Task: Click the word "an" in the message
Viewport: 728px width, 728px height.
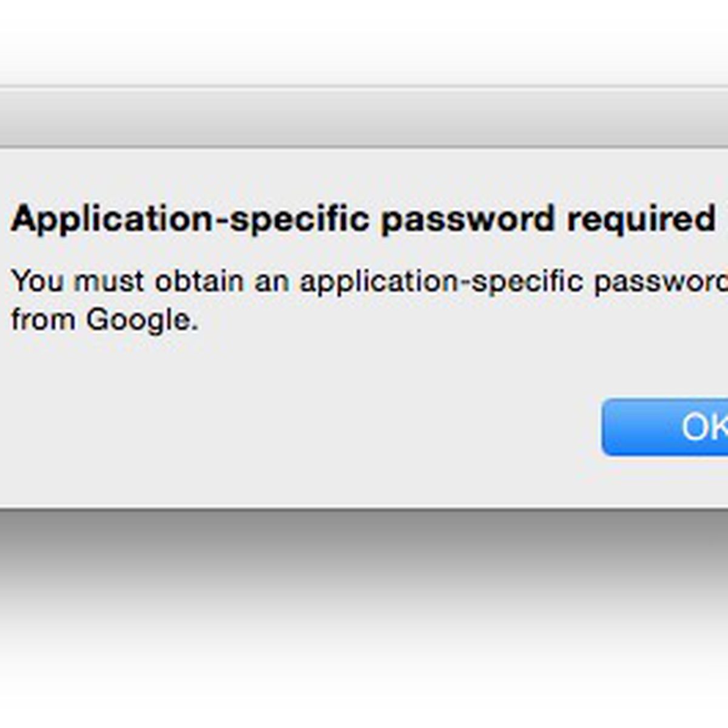Action: [271, 281]
